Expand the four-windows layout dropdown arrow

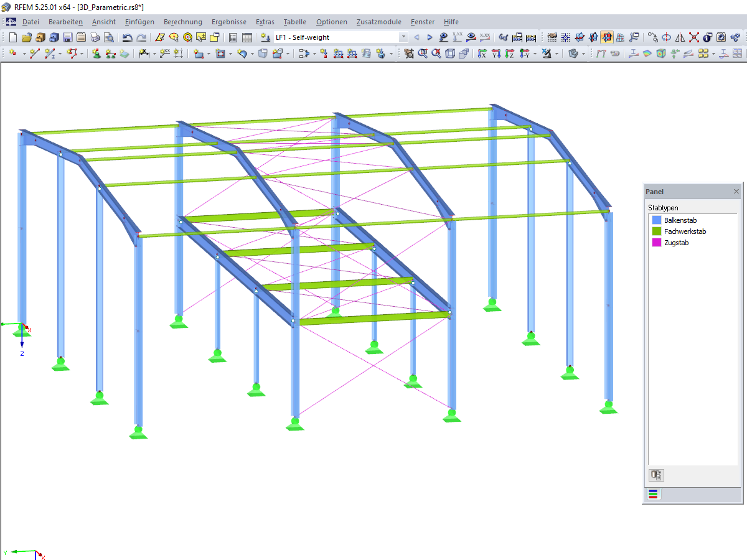coord(713,54)
